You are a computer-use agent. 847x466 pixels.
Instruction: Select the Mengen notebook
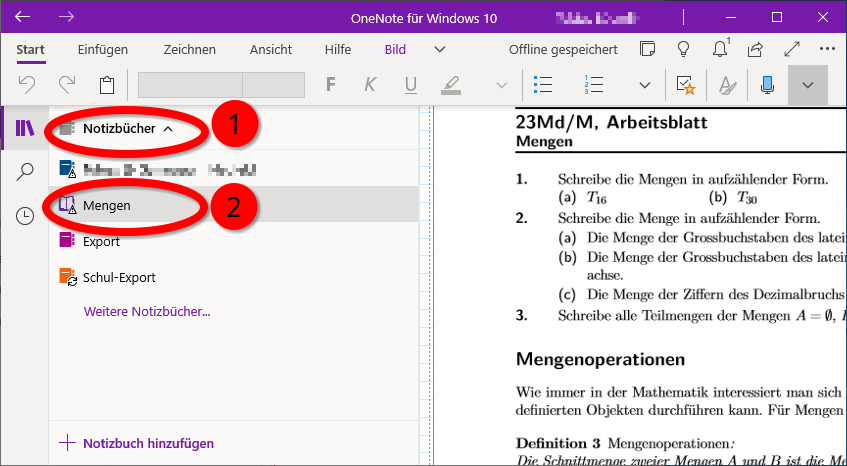[x=233, y=205]
